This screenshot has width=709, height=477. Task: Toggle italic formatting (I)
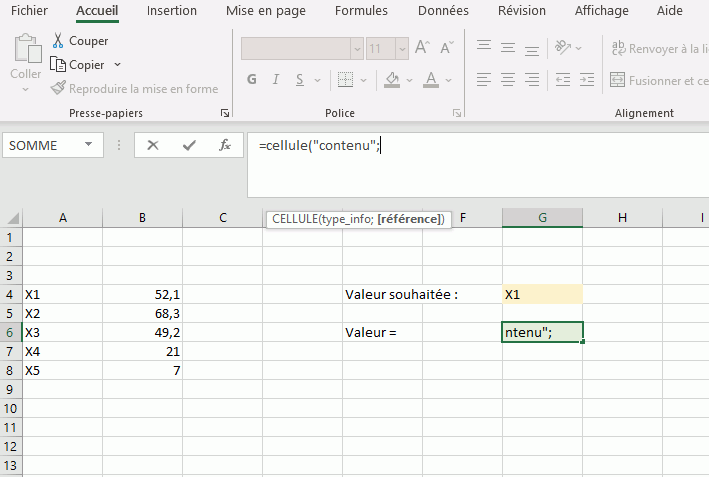coord(277,80)
